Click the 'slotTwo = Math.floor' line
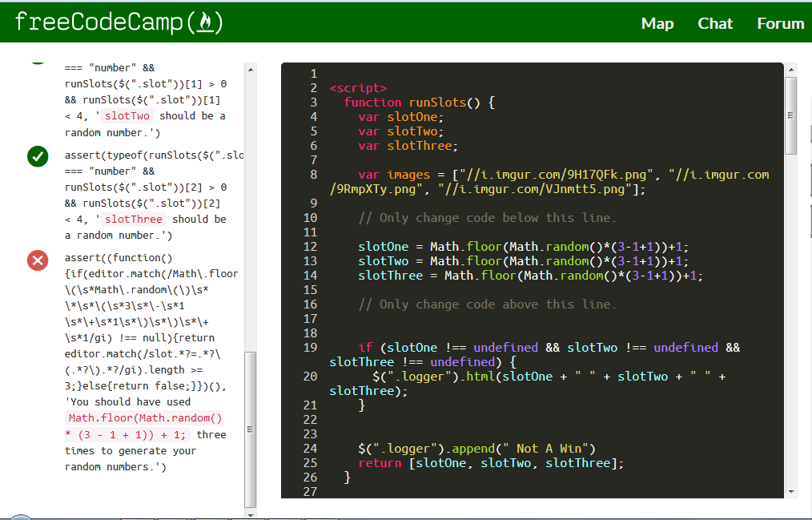Viewport: 812px width, 520px height. 524,261
